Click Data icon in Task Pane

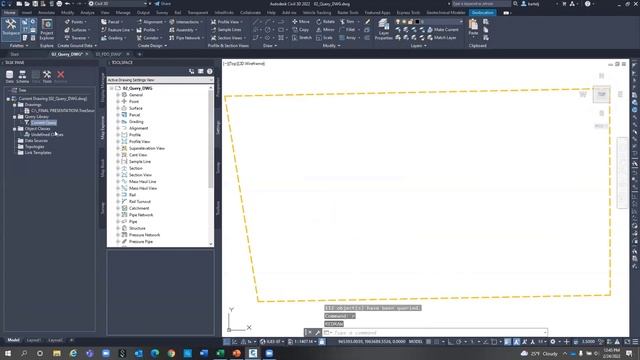[9, 76]
